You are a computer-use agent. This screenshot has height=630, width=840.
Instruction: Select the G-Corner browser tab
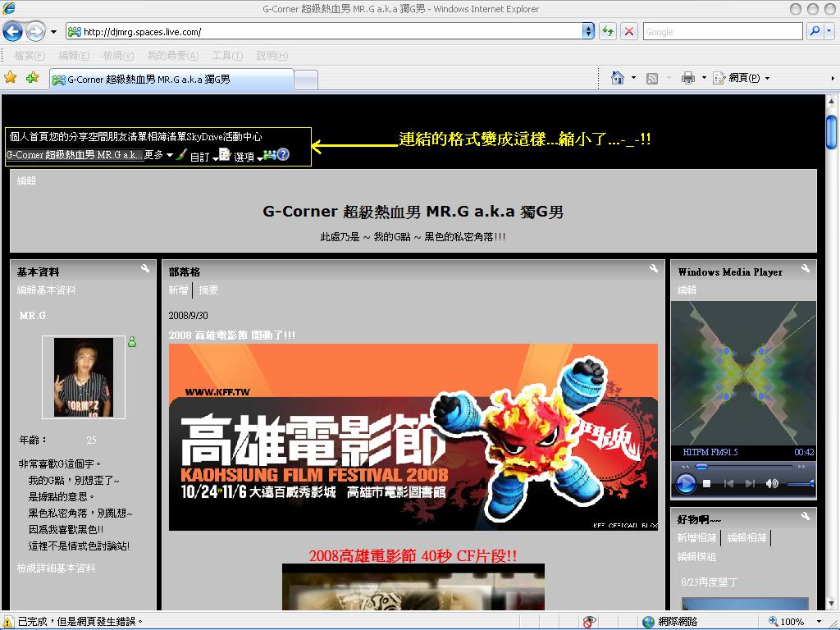[171, 80]
